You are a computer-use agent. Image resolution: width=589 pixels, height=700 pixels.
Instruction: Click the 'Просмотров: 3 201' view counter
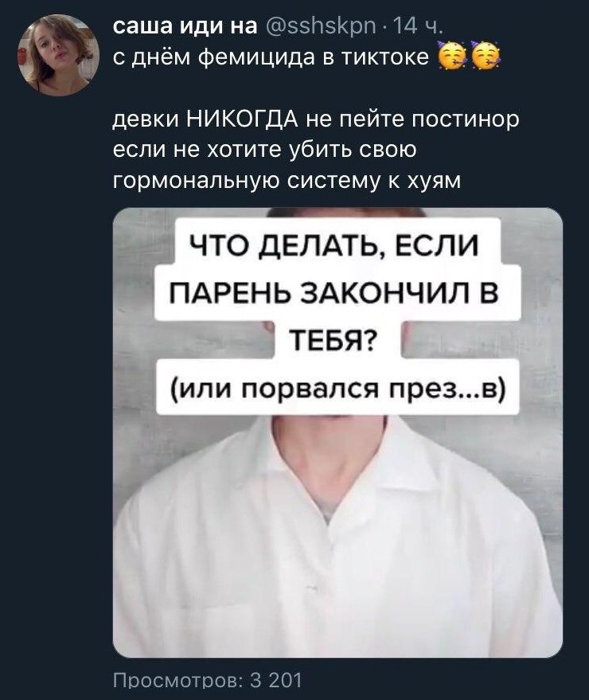coord(209,681)
